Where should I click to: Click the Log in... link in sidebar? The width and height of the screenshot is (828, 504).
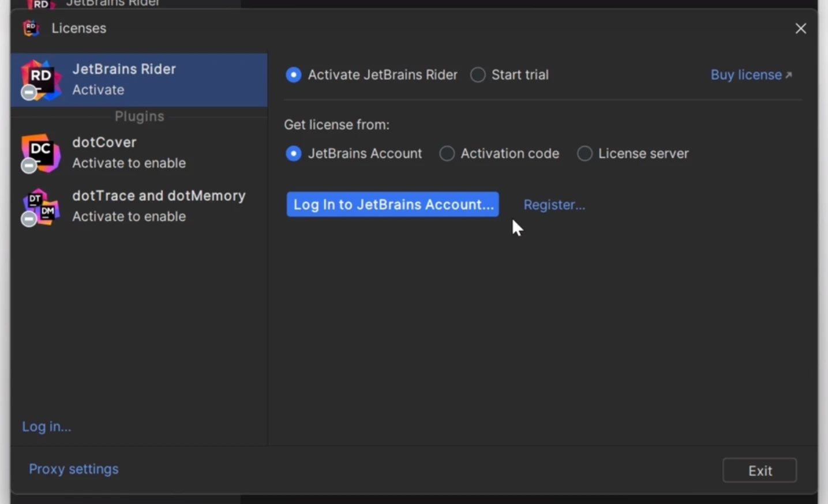click(x=47, y=427)
